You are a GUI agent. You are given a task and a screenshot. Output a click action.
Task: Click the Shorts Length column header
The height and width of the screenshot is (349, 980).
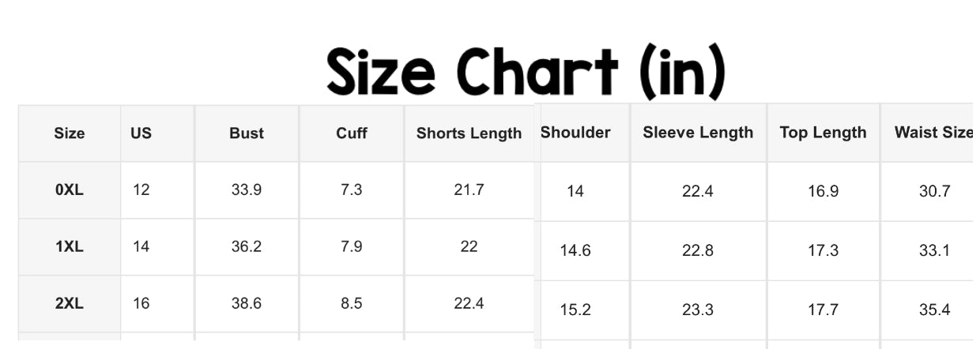469,133
